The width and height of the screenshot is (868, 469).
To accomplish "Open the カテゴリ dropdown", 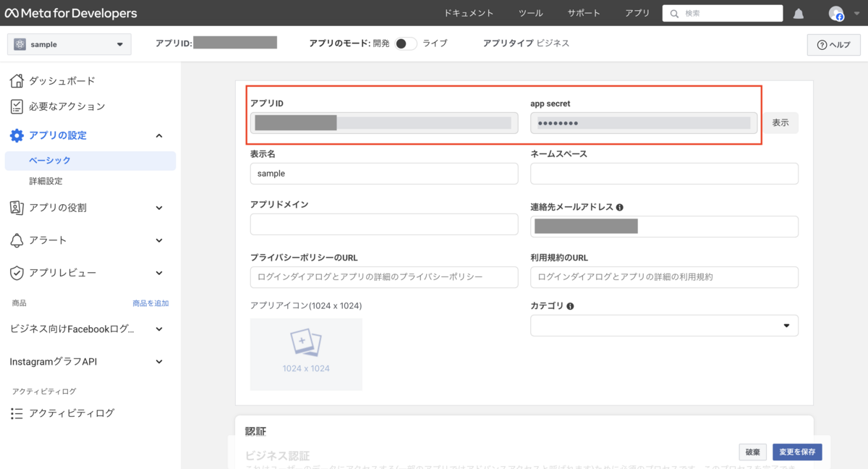I will [664, 326].
